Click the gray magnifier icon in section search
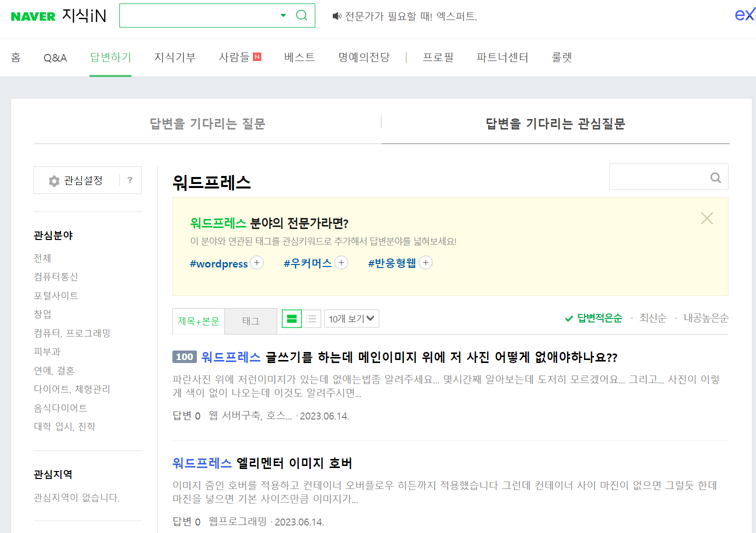This screenshot has height=533, width=756. coord(716,177)
